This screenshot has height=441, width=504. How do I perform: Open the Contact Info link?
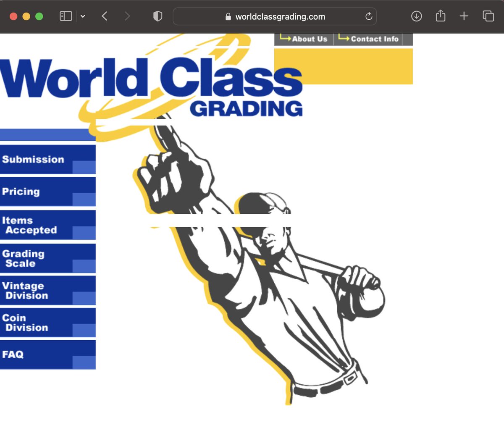pos(368,39)
